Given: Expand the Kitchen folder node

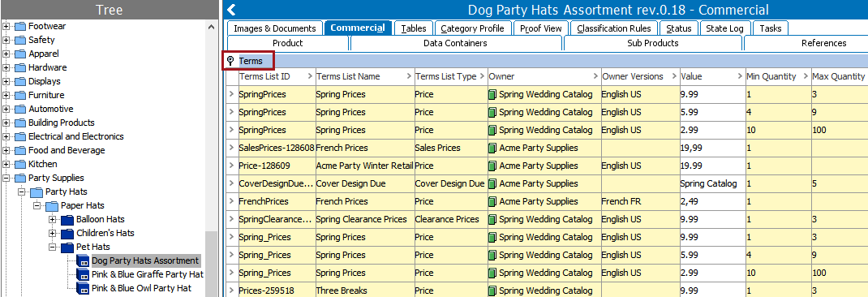Looking at the screenshot, I should pos(6,164).
